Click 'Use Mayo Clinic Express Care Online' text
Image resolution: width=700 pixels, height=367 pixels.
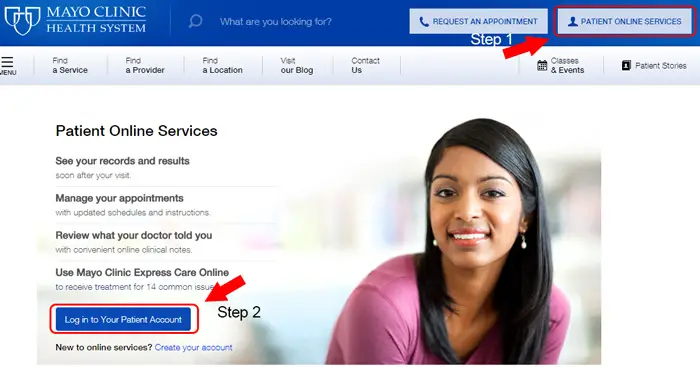[x=142, y=272]
